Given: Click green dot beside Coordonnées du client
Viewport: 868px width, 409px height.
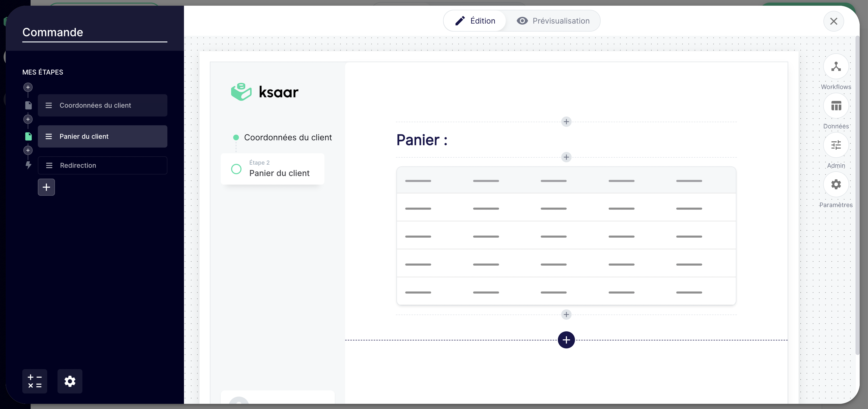Looking at the screenshot, I should (236, 137).
